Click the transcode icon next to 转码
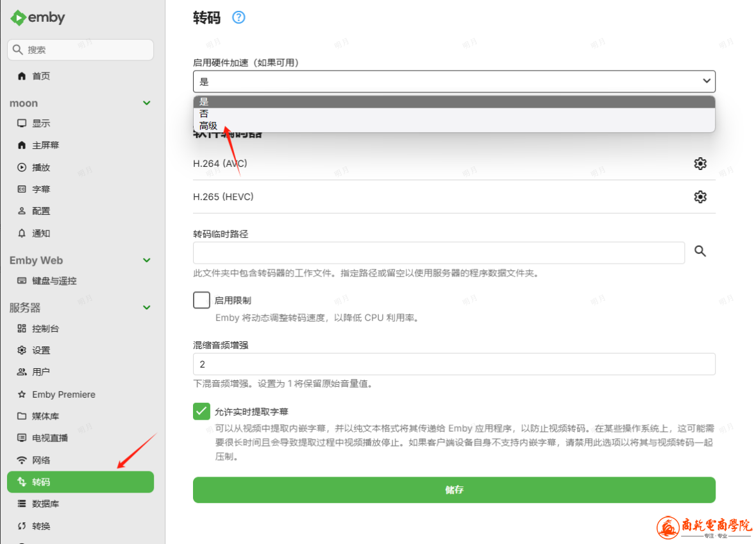The width and height of the screenshot is (756, 544). click(x=22, y=482)
